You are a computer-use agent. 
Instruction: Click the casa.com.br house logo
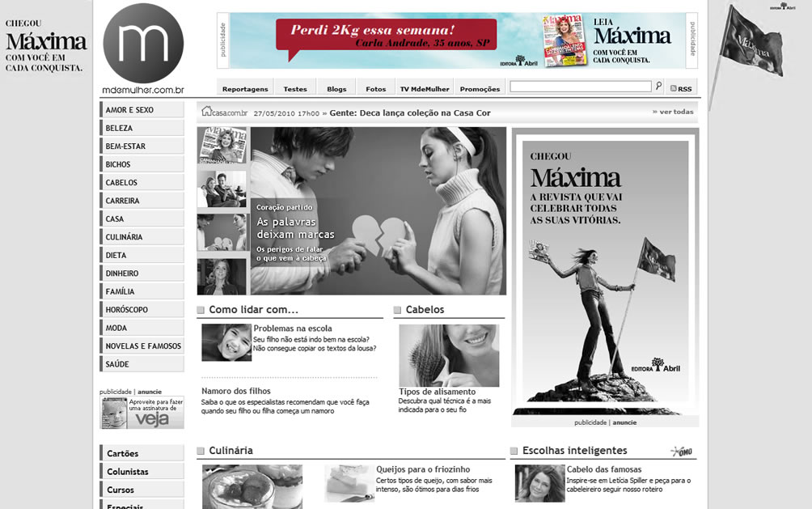[x=224, y=112]
